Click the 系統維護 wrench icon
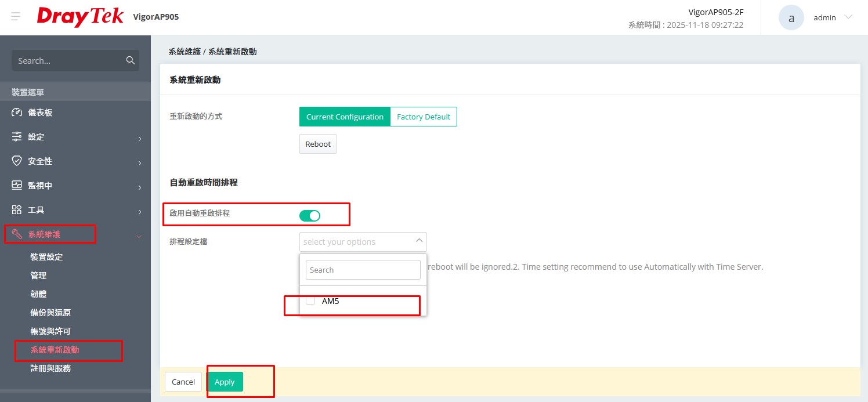868x402 pixels. click(x=17, y=234)
